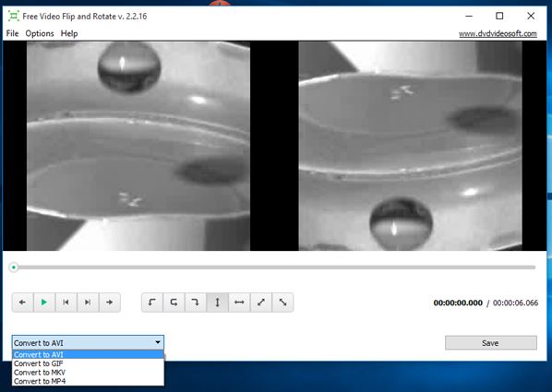Rotate video 90 degrees counter-clockwise

[152, 303]
